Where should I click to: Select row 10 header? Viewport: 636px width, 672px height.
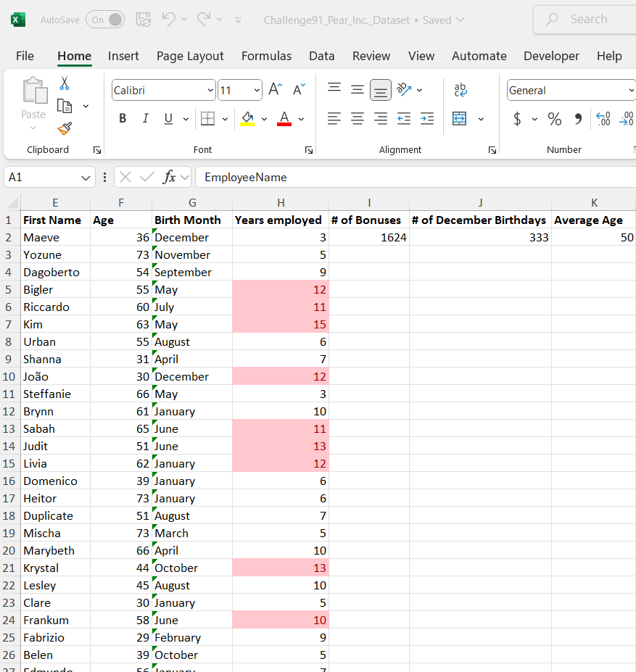(x=9, y=377)
